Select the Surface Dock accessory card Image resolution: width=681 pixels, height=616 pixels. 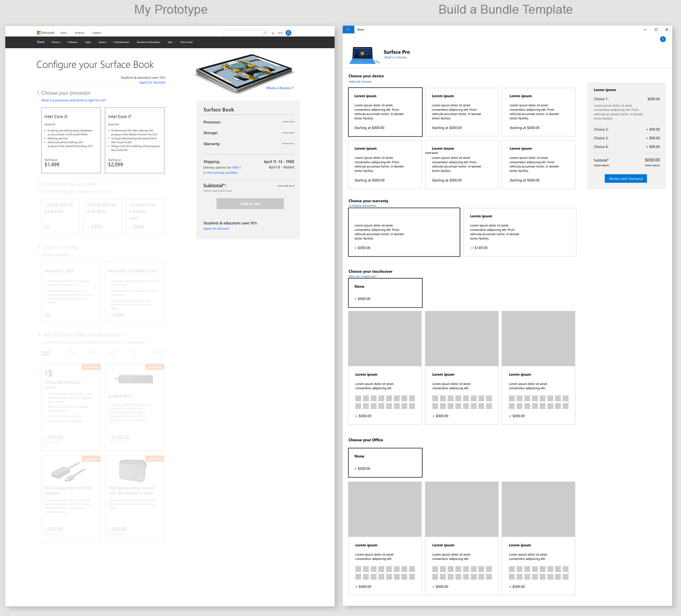(135, 407)
